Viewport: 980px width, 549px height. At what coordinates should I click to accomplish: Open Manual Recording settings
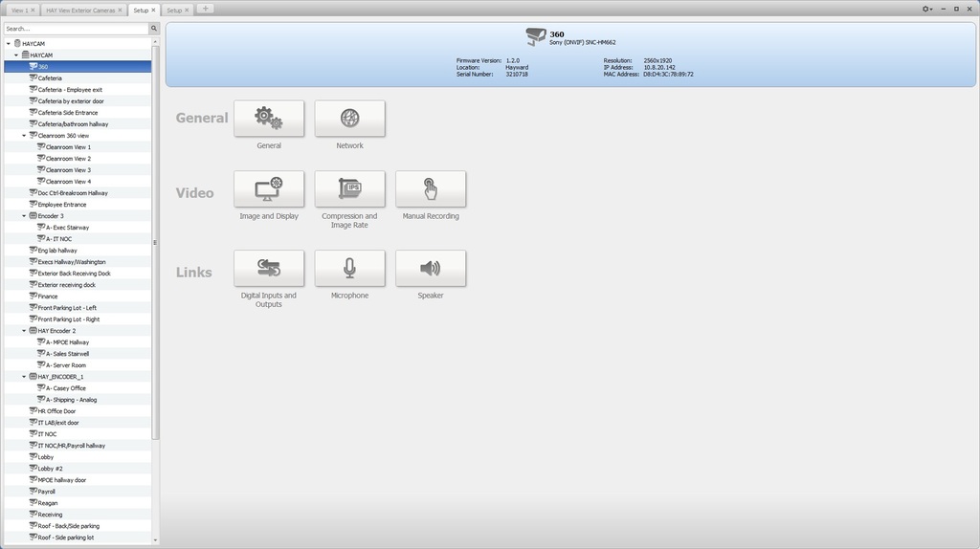coord(431,189)
